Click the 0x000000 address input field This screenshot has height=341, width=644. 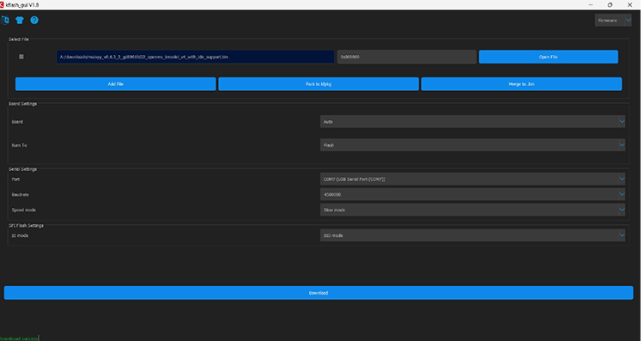(407, 57)
